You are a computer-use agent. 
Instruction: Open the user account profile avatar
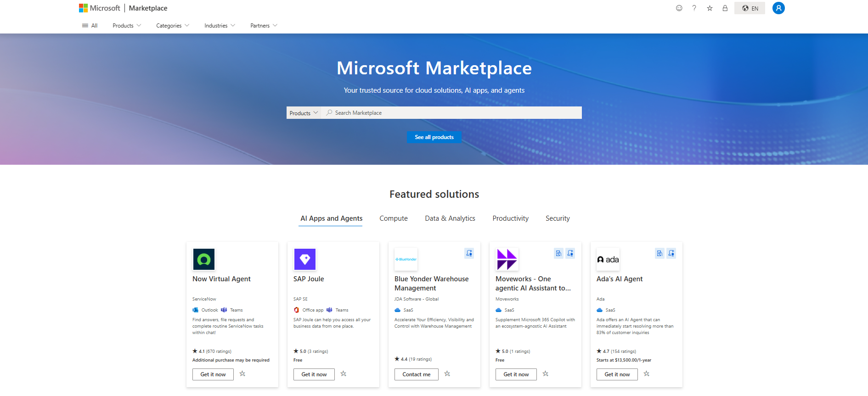[x=778, y=8]
